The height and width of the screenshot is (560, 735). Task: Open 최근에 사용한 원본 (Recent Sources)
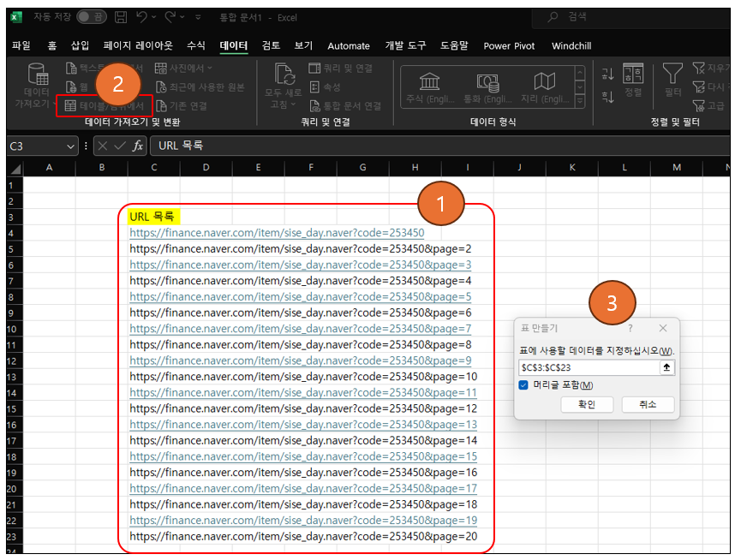(200, 87)
